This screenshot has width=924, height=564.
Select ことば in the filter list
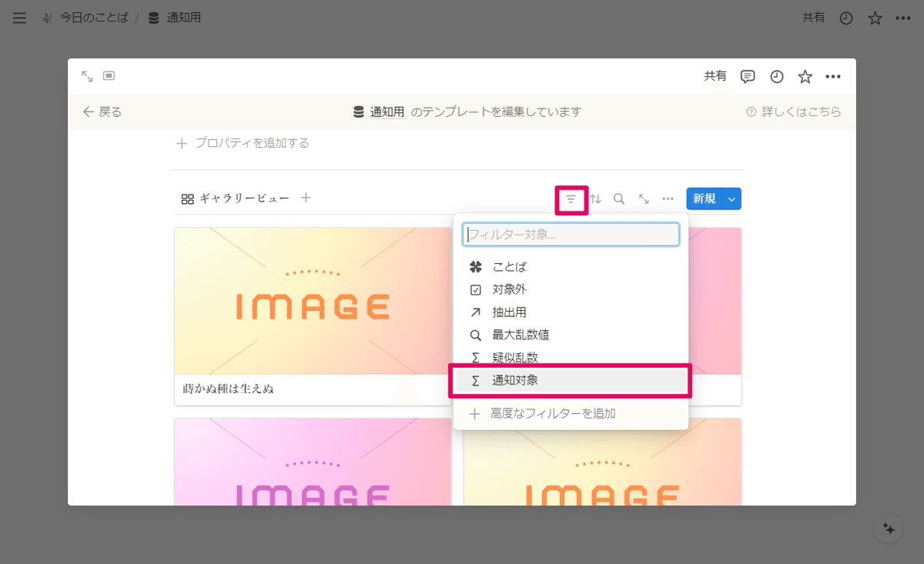pyautogui.click(x=571, y=267)
